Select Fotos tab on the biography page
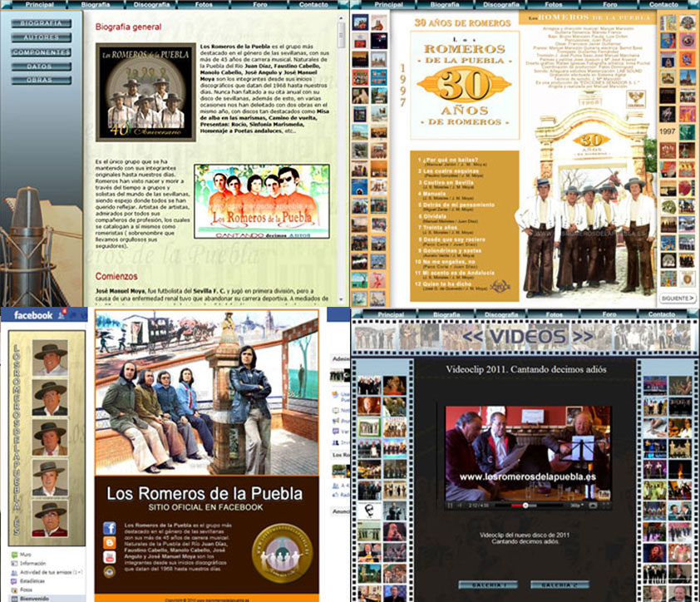Viewport: 700px width, 602px height. tap(204, 4)
